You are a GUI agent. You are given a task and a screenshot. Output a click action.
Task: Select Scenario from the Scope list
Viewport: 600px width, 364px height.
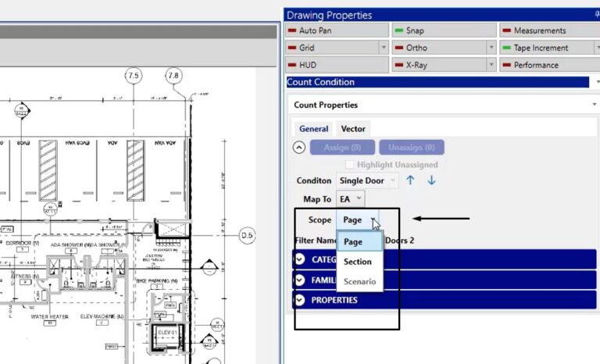[359, 282]
